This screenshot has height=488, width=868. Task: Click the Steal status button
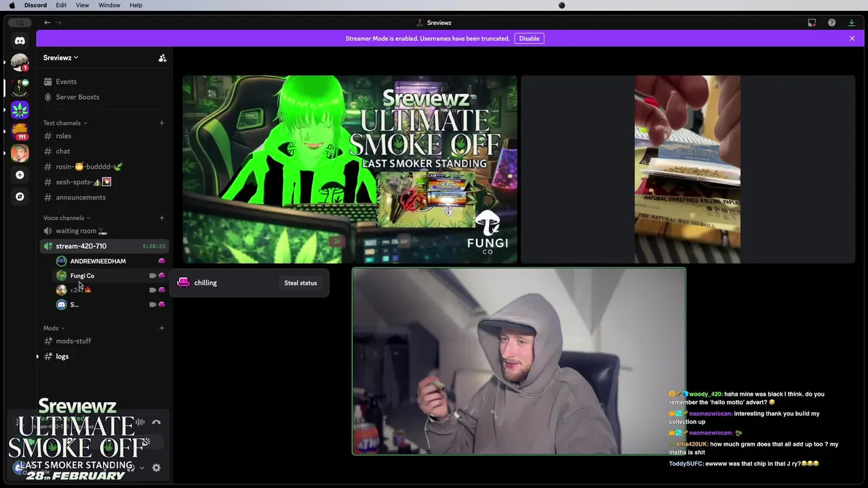[300, 283]
